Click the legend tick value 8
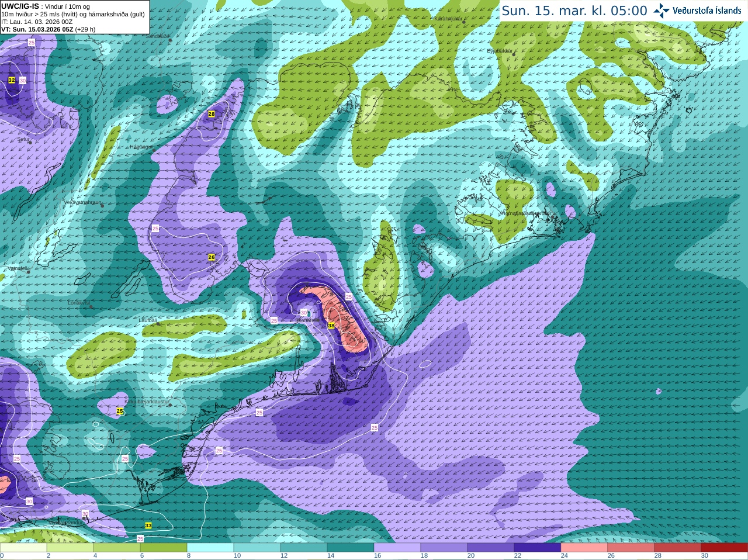The width and height of the screenshot is (748, 560). (x=189, y=556)
